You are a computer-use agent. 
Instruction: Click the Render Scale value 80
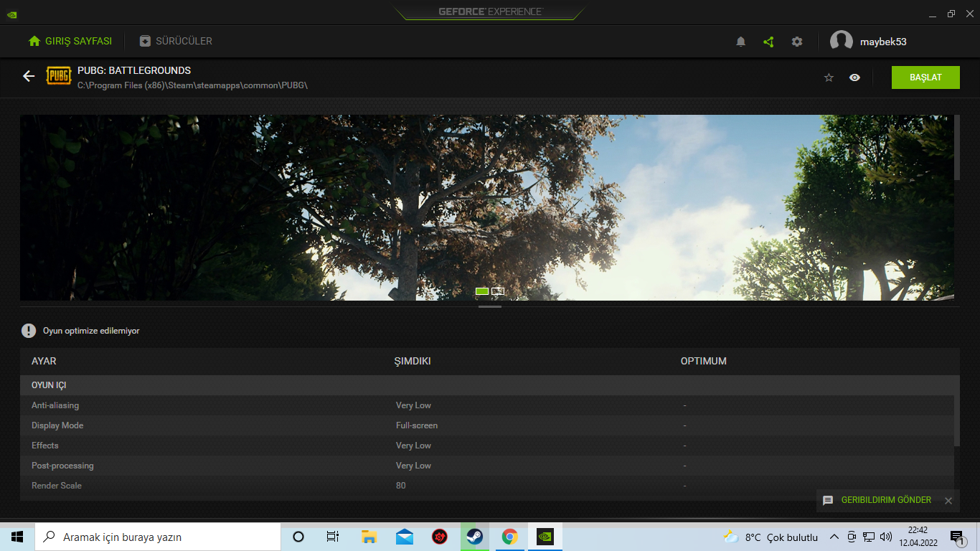click(x=400, y=486)
